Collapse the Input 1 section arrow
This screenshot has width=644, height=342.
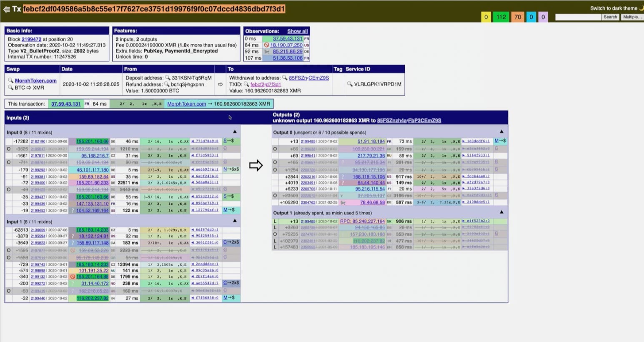tap(235, 221)
